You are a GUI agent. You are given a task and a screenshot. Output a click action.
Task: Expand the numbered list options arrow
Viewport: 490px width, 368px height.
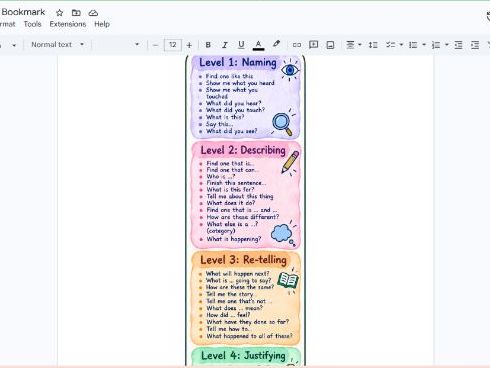(447, 44)
